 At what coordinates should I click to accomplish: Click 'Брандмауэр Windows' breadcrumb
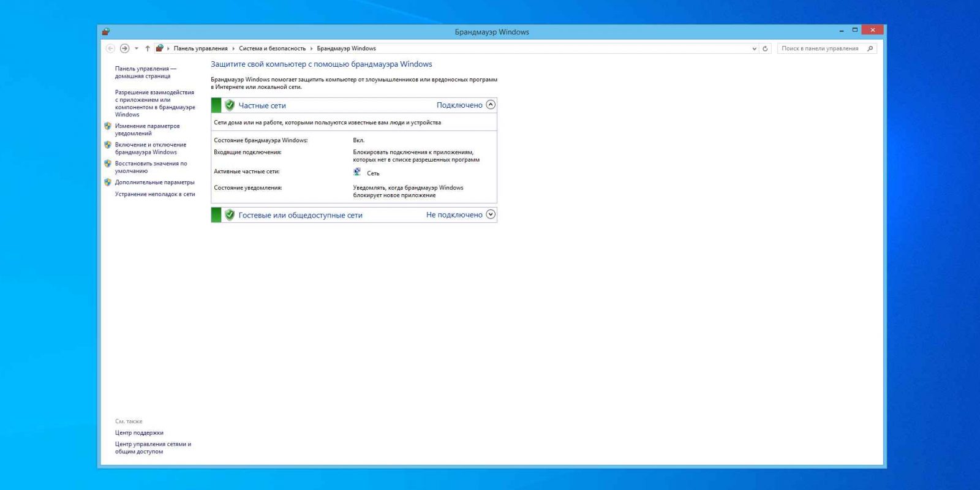pyautogui.click(x=346, y=48)
